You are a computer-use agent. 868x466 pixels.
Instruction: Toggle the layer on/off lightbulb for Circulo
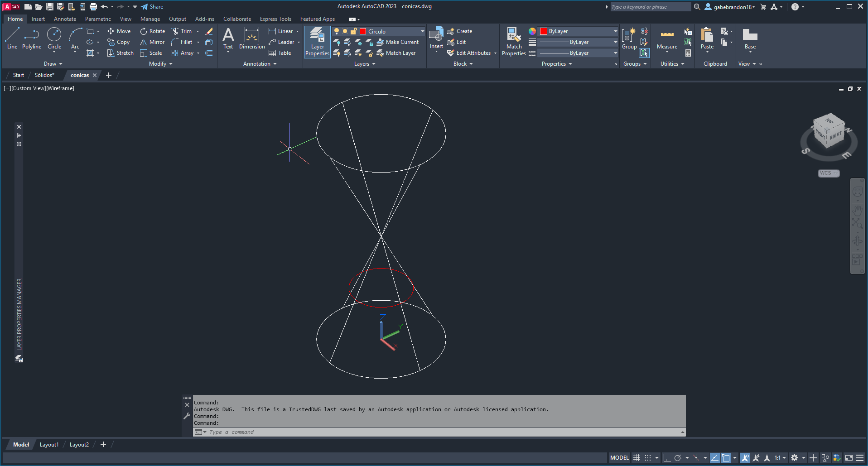click(x=337, y=31)
